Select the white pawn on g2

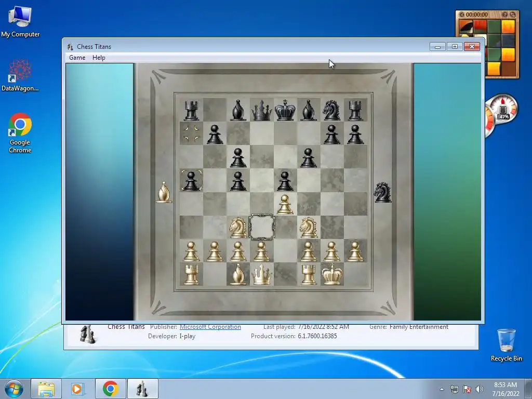tap(331, 251)
